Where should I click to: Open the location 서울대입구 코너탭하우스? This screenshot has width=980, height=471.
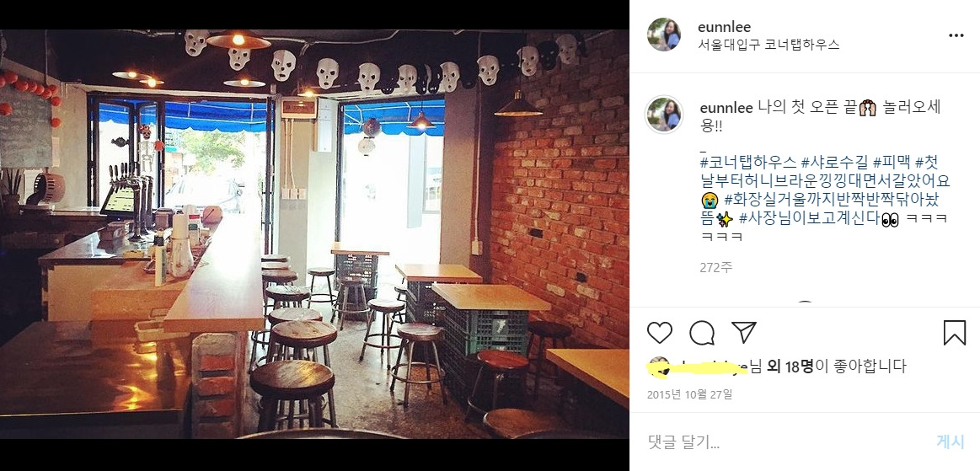768,45
